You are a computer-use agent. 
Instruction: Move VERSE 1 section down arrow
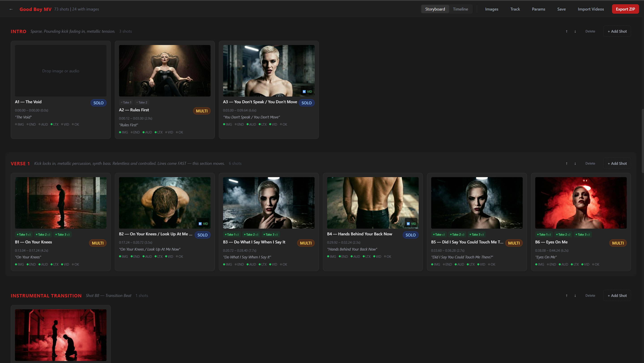575,163
